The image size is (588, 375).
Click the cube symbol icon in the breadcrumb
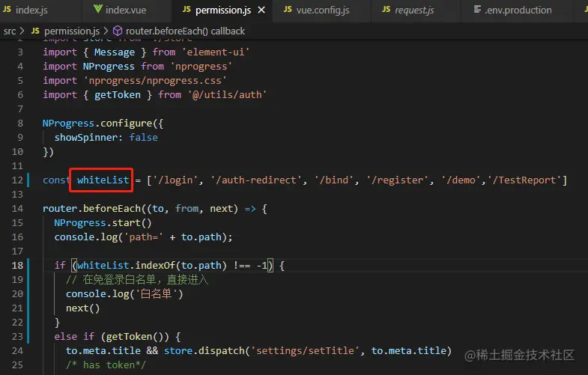tap(118, 31)
